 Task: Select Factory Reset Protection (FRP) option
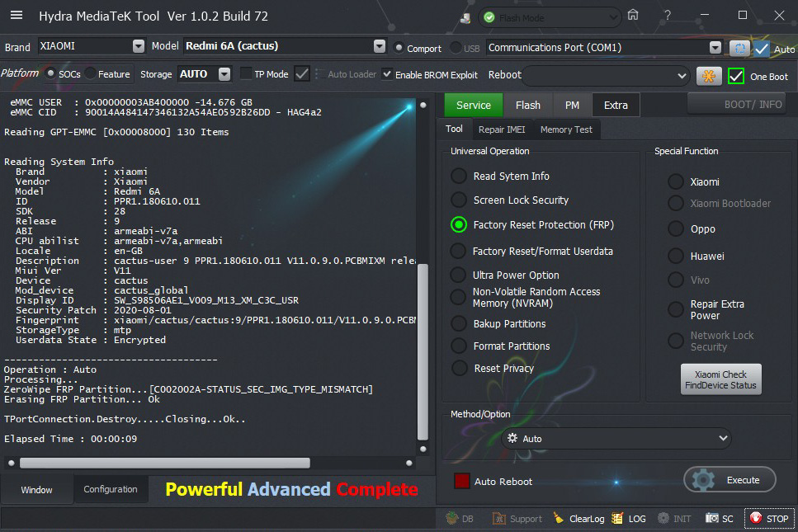coord(459,224)
